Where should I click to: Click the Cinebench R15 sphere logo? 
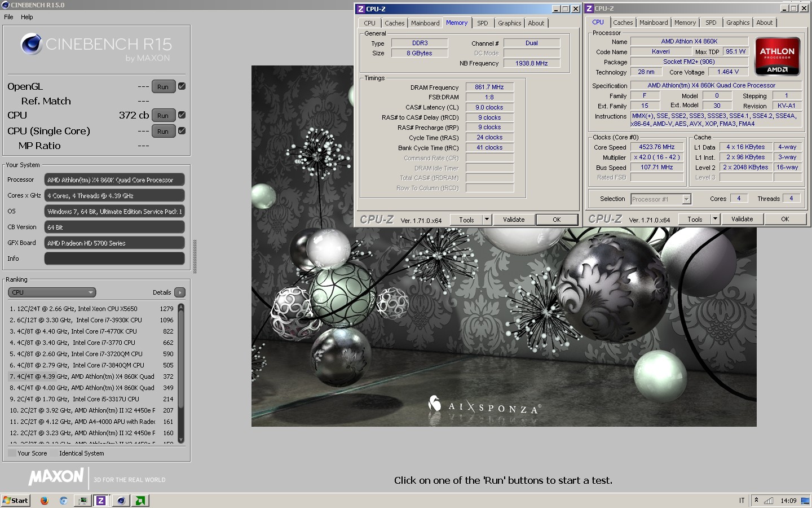click(32, 44)
